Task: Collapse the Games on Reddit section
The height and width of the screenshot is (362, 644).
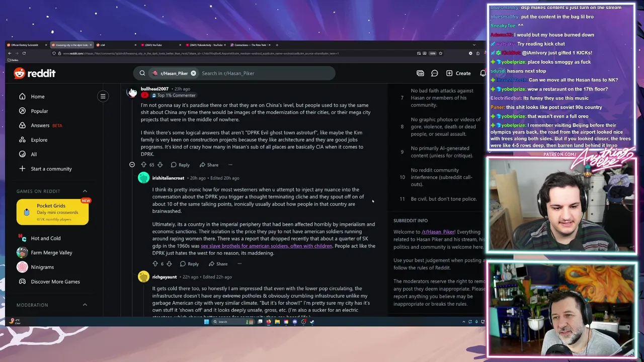Action: tap(85, 191)
